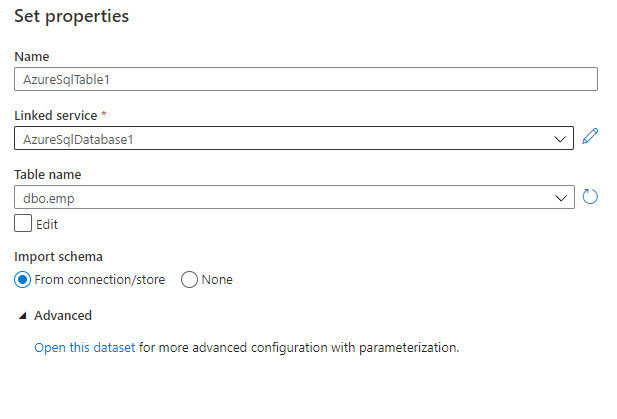Viewport: 617px width, 419px height.
Task: Click the Name field containing AzureSqlTable1
Action: (x=305, y=80)
